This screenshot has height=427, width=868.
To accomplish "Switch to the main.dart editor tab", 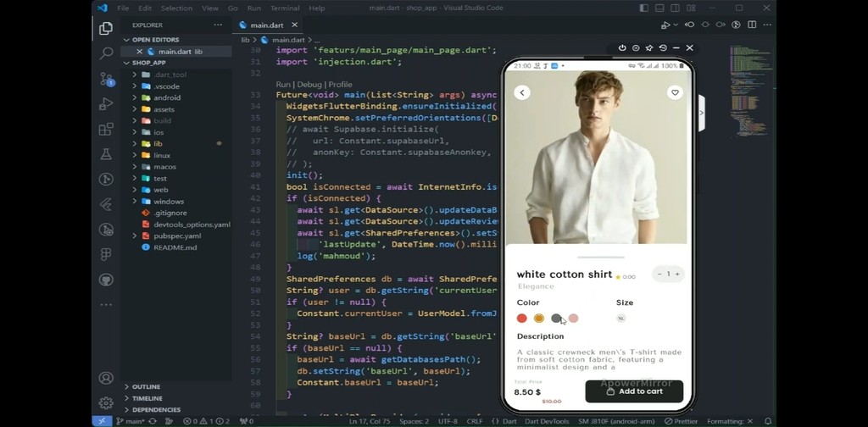I will (266, 25).
